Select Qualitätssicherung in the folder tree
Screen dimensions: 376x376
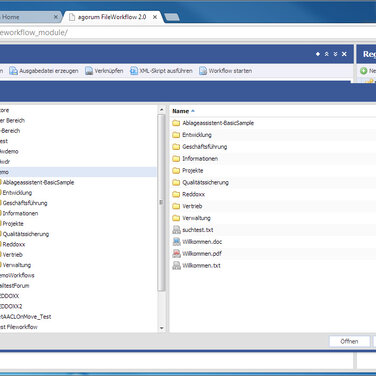pyautogui.click(x=26, y=234)
